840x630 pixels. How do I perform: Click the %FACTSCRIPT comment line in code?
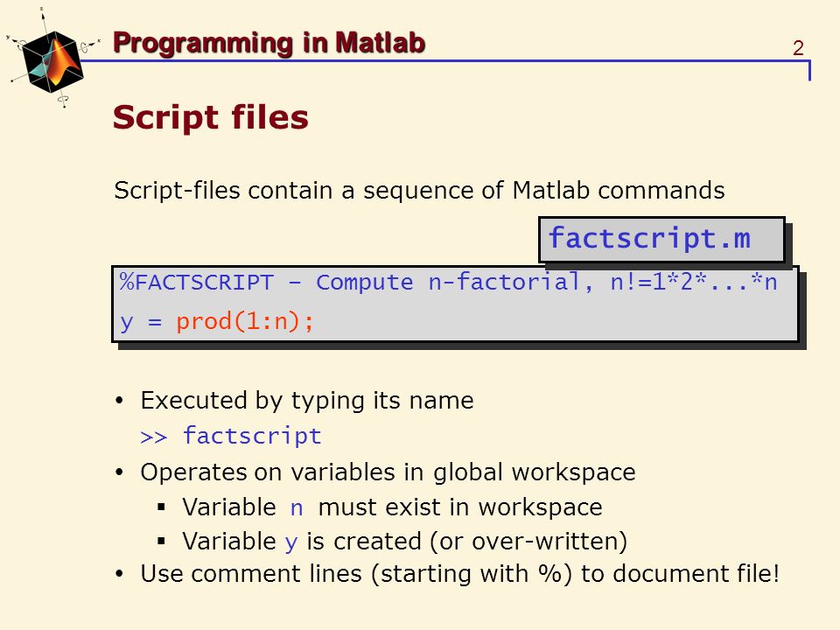[448, 283]
